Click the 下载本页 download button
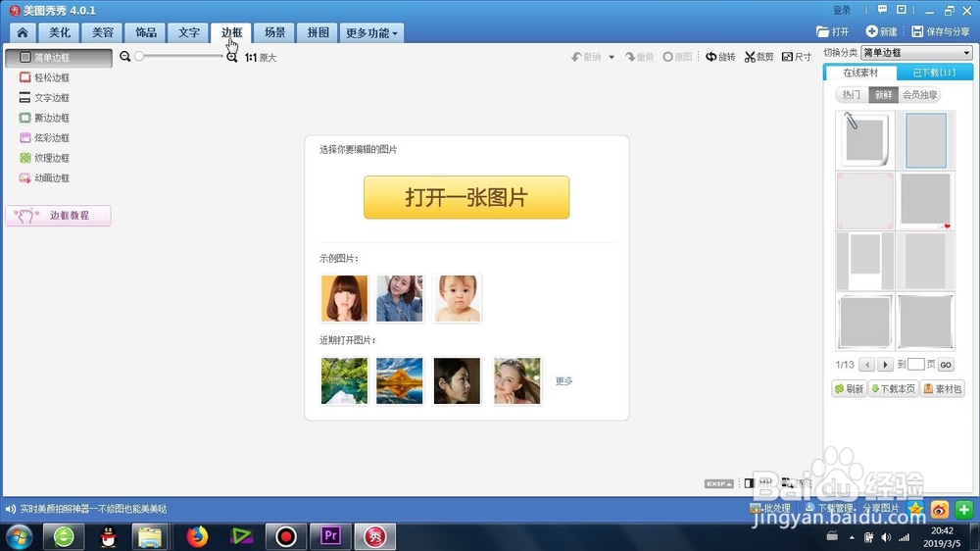Screen dimensions: 980x551 (x=893, y=389)
